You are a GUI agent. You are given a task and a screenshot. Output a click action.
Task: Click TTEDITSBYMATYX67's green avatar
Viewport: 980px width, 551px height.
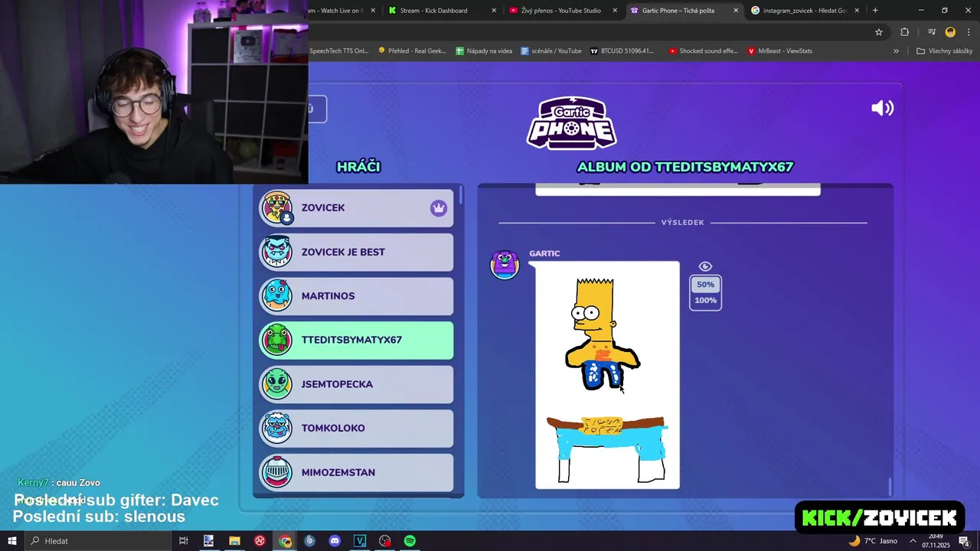(277, 340)
